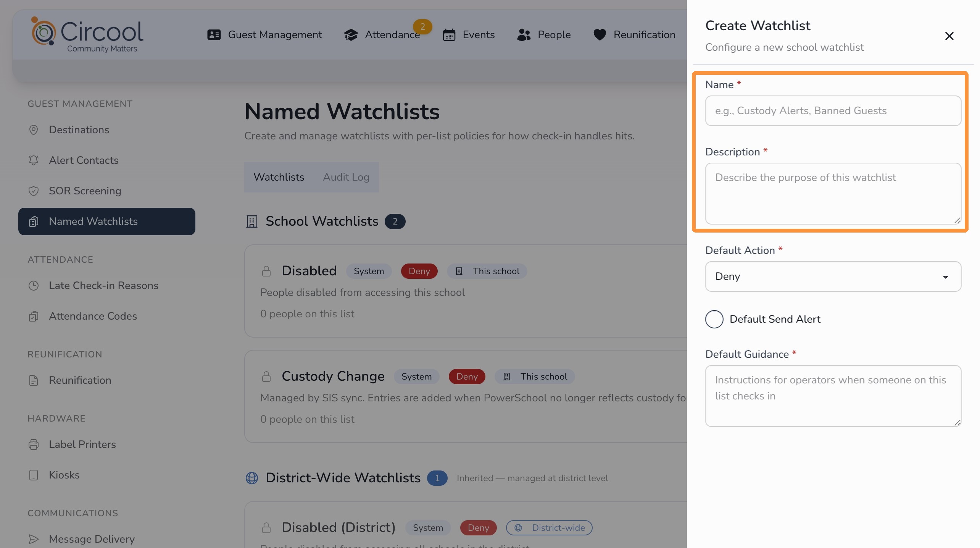Image resolution: width=980 pixels, height=548 pixels.
Task: Click the Deny badge on Disabled (District)
Action: (x=478, y=528)
